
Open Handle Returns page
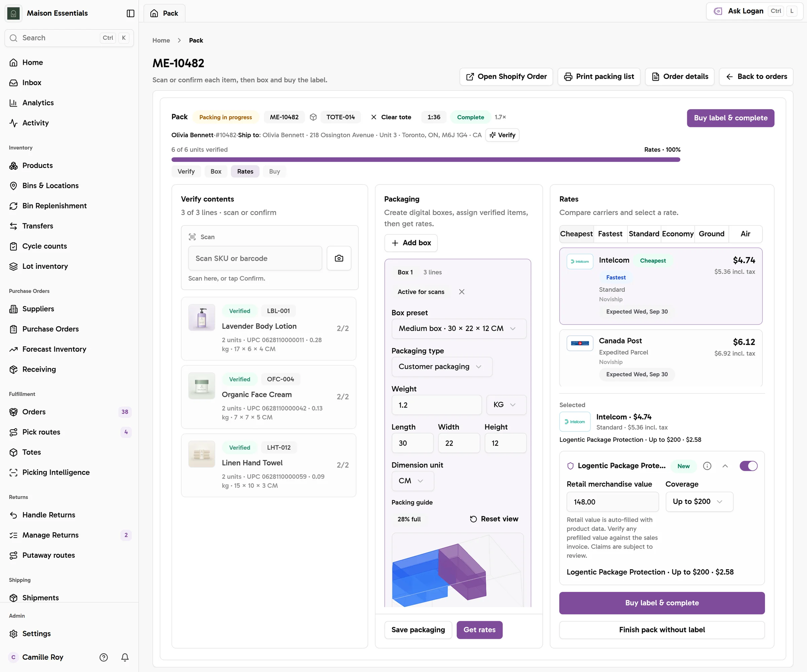click(69, 515)
